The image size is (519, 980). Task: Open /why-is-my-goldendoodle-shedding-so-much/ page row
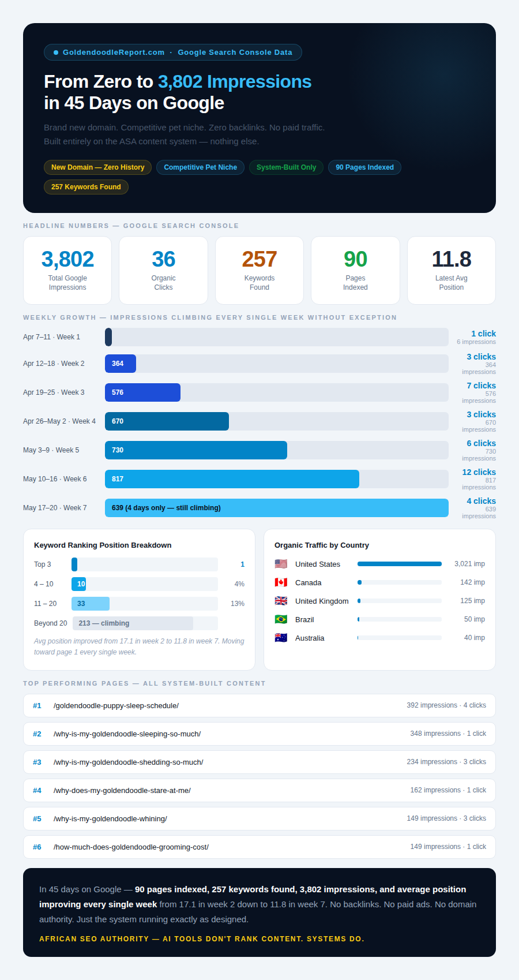pyautogui.click(x=259, y=762)
